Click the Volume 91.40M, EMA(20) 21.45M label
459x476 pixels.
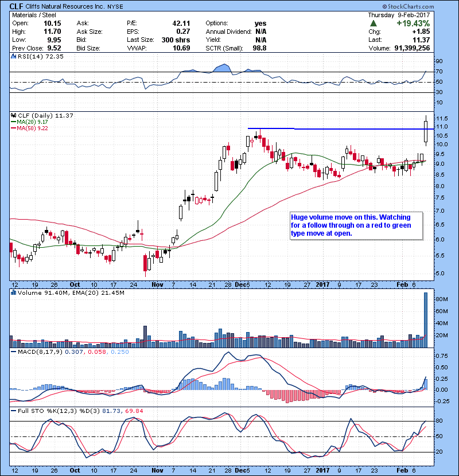71,292
